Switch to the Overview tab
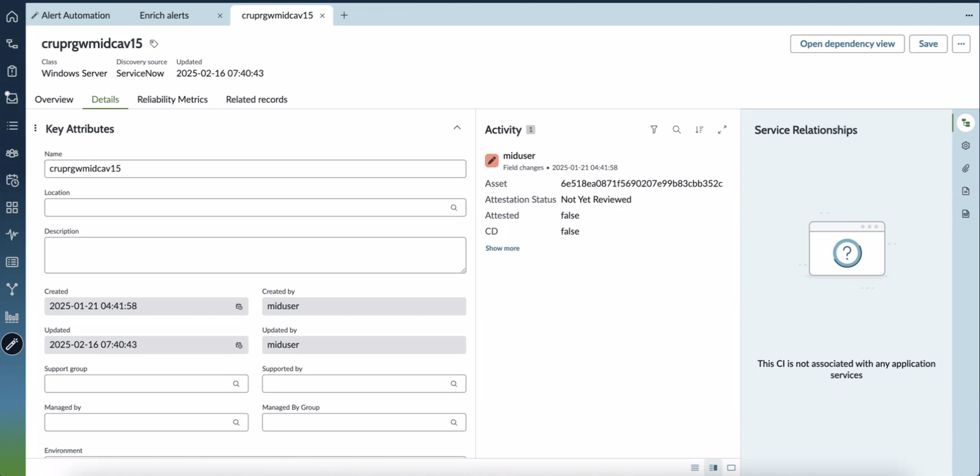 (x=54, y=99)
